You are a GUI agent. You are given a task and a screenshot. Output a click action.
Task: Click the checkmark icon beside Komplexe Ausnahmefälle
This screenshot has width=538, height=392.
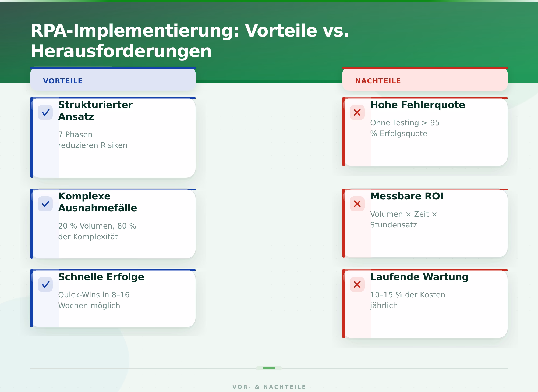pos(45,204)
